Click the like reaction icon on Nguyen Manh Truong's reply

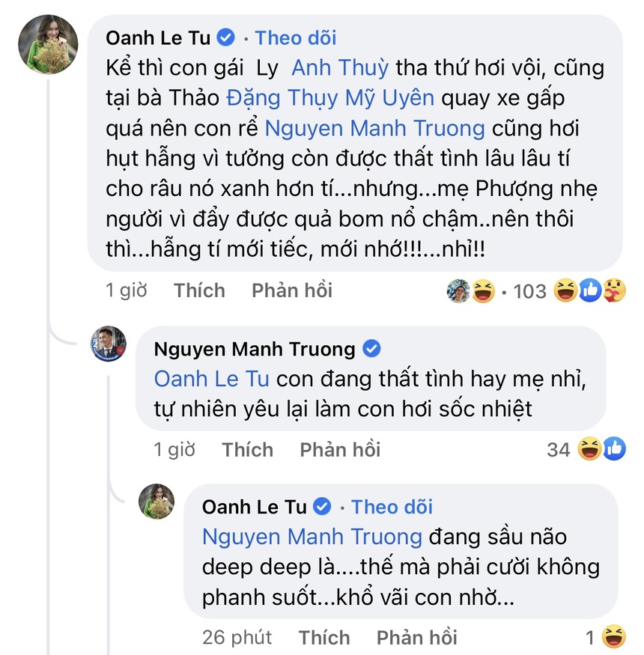pyautogui.click(x=614, y=448)
